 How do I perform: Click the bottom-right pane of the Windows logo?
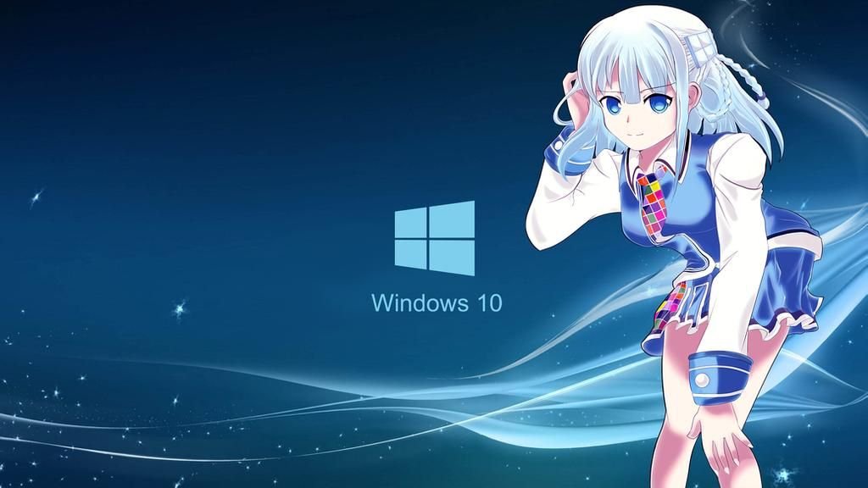(x=453, y=256)
